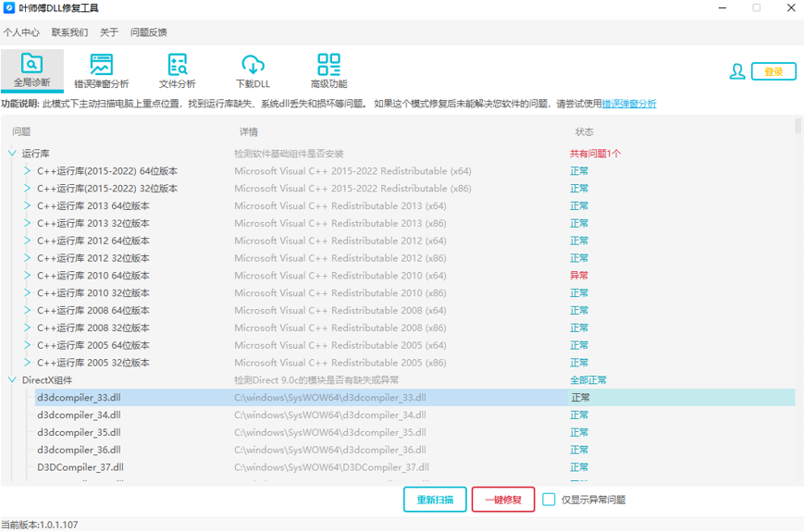Image resolution: width=804 pixels, height=532 pixels.
Task: Minimize the 叶师傅DLL修复工具 window
Action: (x=723, y=7)
